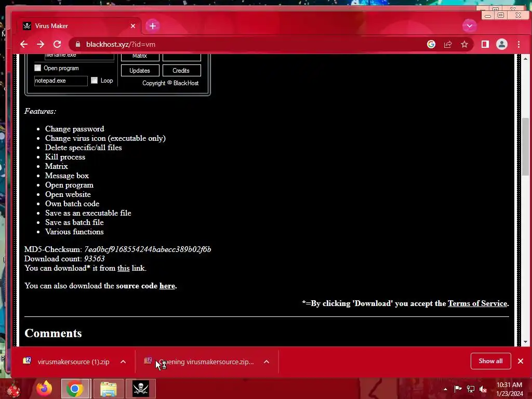
Task: Click the download count 93563
Action: [x=95, y=259]
